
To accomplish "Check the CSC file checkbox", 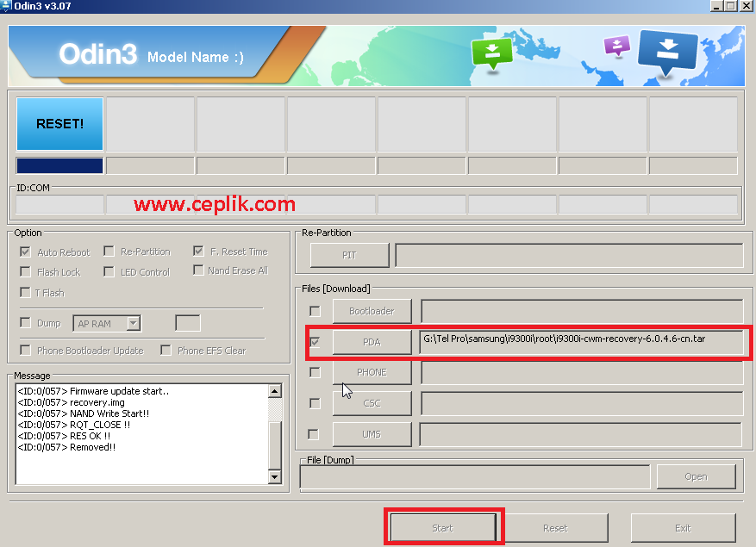I will (315, 403).
